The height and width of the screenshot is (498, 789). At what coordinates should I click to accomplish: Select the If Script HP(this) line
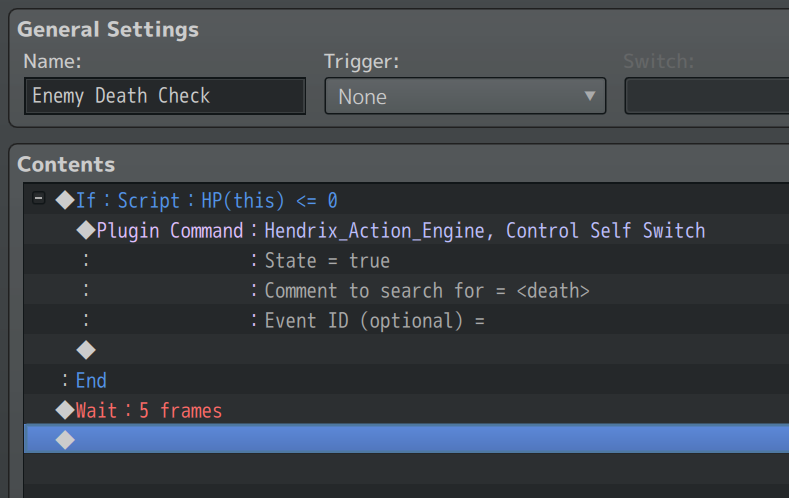coord(407,200)
